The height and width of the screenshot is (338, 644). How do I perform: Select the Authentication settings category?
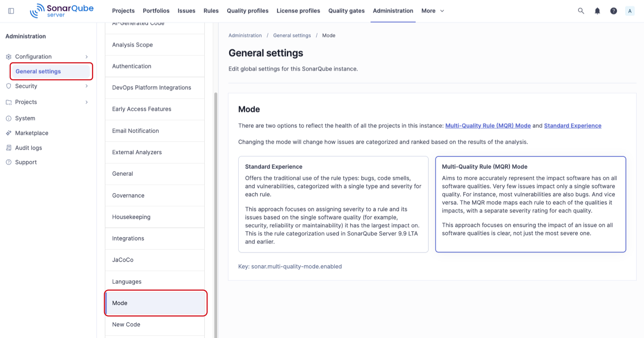pyautogui.click(x=155, y=66)
